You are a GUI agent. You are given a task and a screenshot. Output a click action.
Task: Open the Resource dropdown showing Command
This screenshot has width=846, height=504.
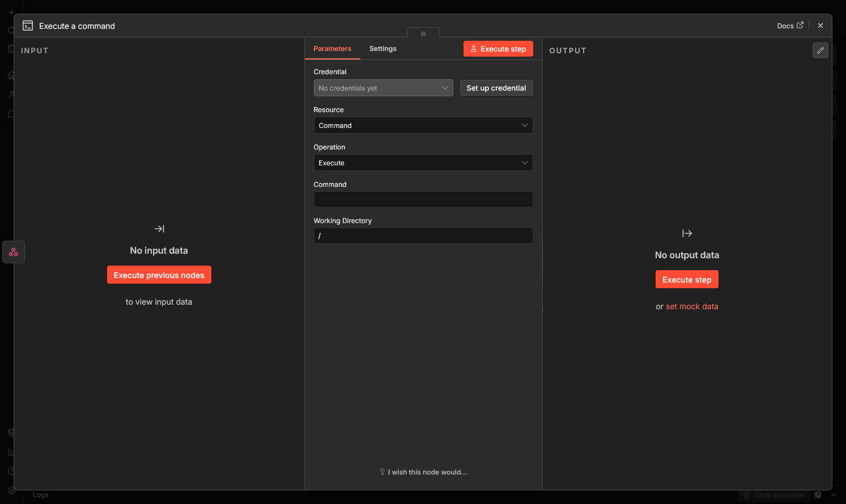click(x=423, y=125)
